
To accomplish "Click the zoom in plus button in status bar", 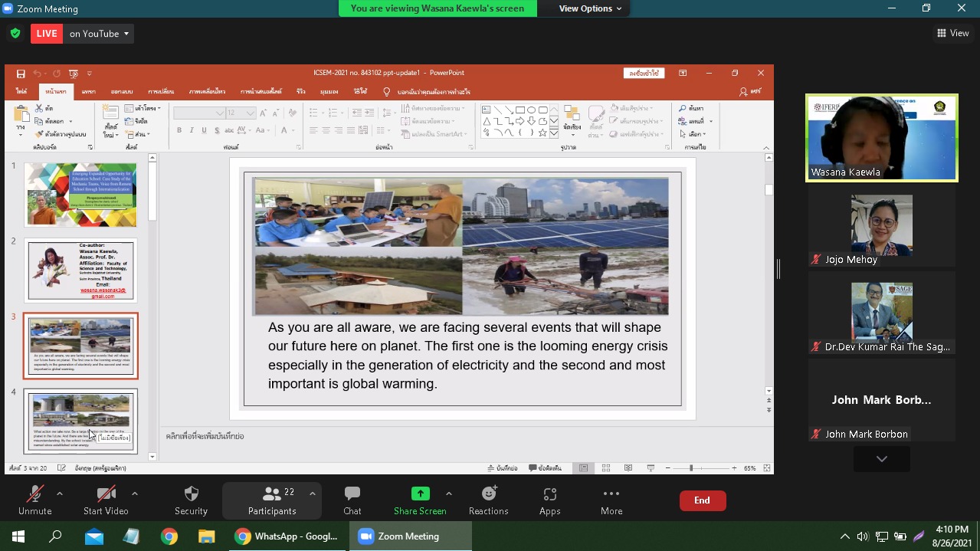I will pyautogui.click(x=734, y=468).
